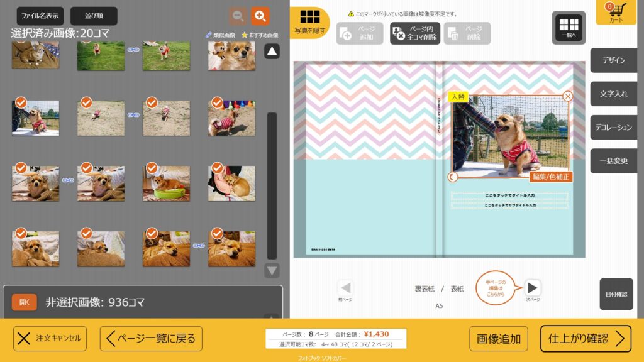644x362 pixels.
Task: Deselect the dog on blanket with fence photo
Action: coord(21,102)
